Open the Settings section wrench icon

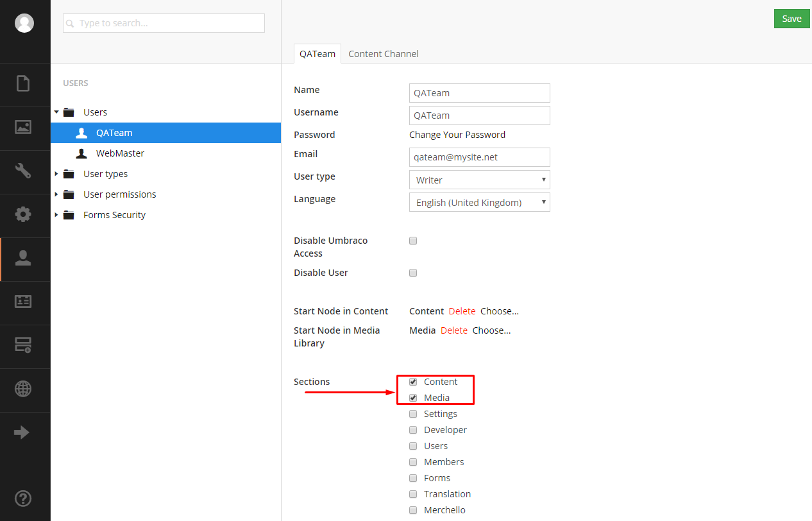[x=23, y=171]
